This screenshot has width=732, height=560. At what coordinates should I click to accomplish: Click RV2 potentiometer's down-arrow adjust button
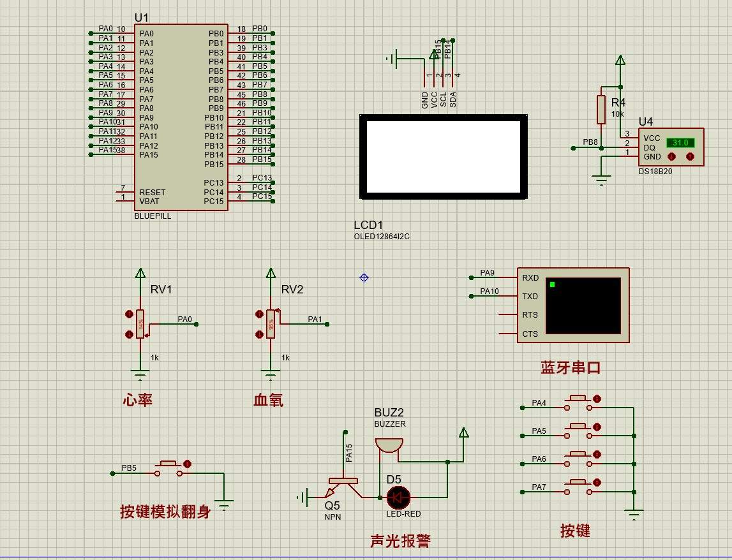pyautogui.click(x=260, y=334)
